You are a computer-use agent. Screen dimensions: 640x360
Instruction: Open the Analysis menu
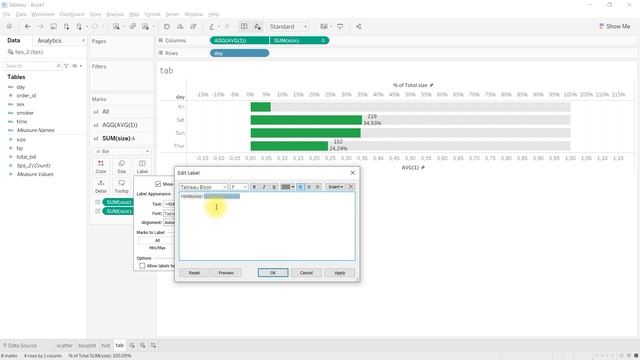click(x=115, y=14)
